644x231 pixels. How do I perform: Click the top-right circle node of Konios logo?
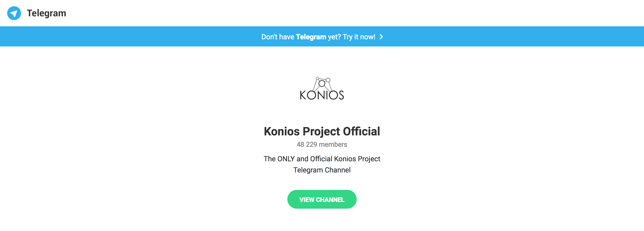coord(328,80)
